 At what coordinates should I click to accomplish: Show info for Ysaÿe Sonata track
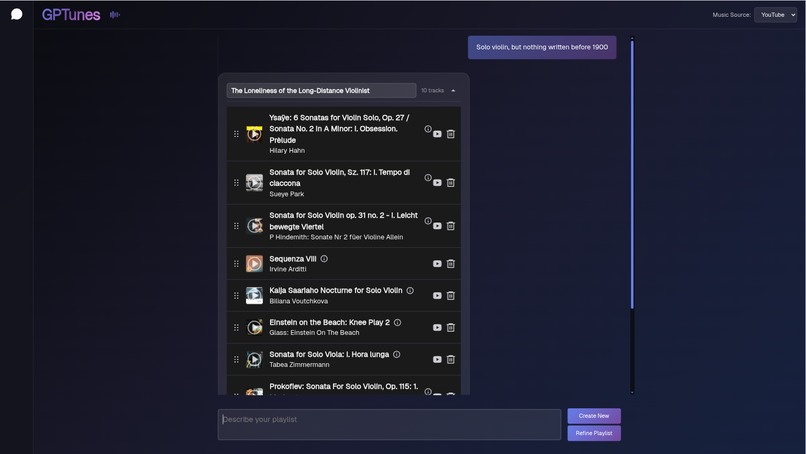pos(428,129)
